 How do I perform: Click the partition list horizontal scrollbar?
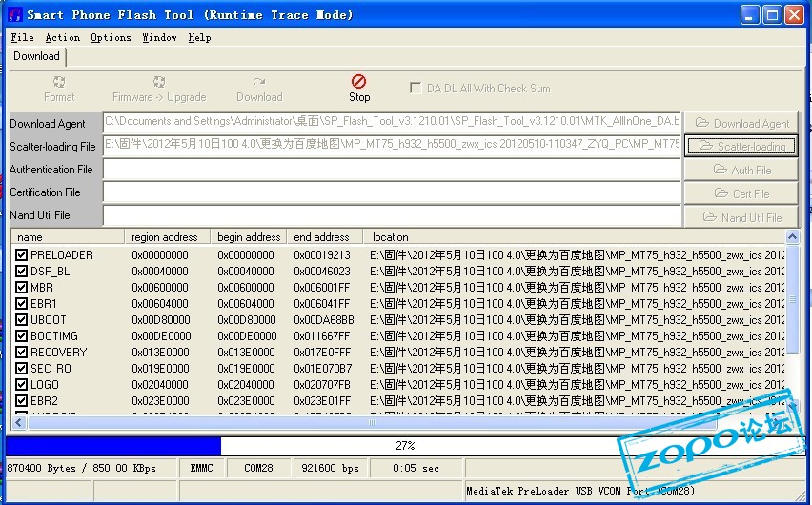coord(372,423)
